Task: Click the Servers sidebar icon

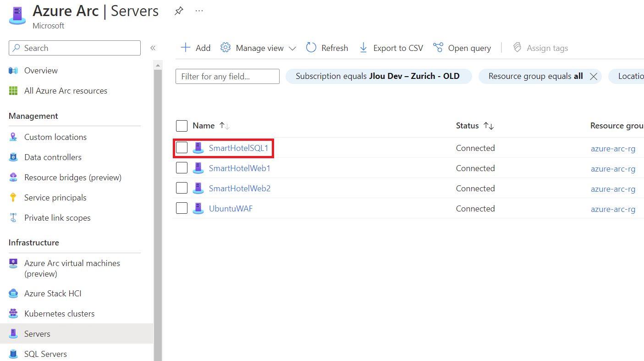Action: [13, 334]
